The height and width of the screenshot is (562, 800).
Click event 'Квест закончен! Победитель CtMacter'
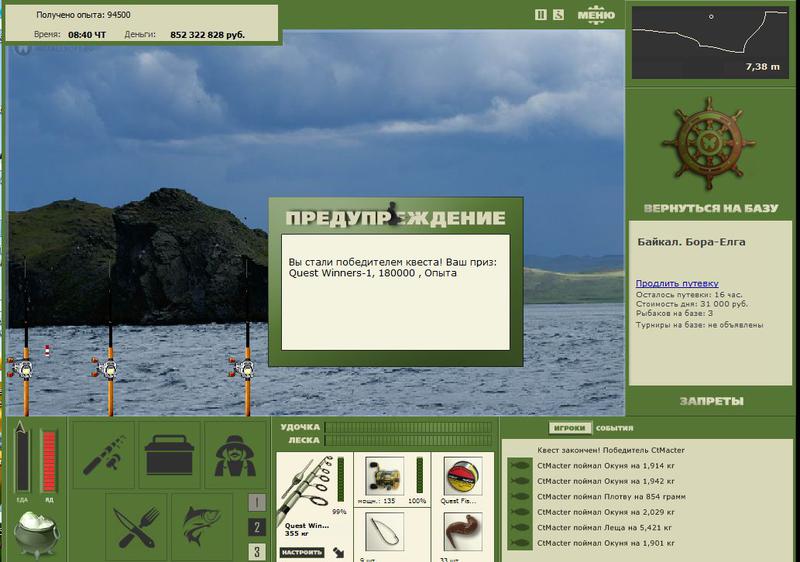[611, 450]
